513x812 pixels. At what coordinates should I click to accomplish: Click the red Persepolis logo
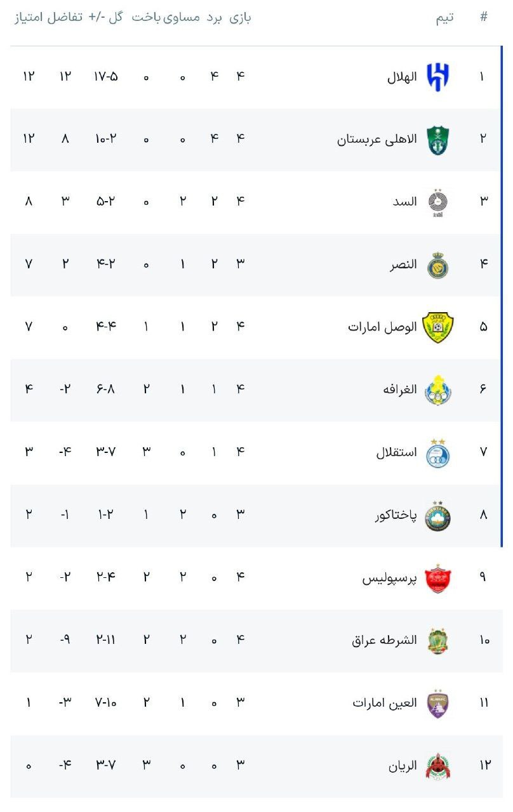(437, 578)
